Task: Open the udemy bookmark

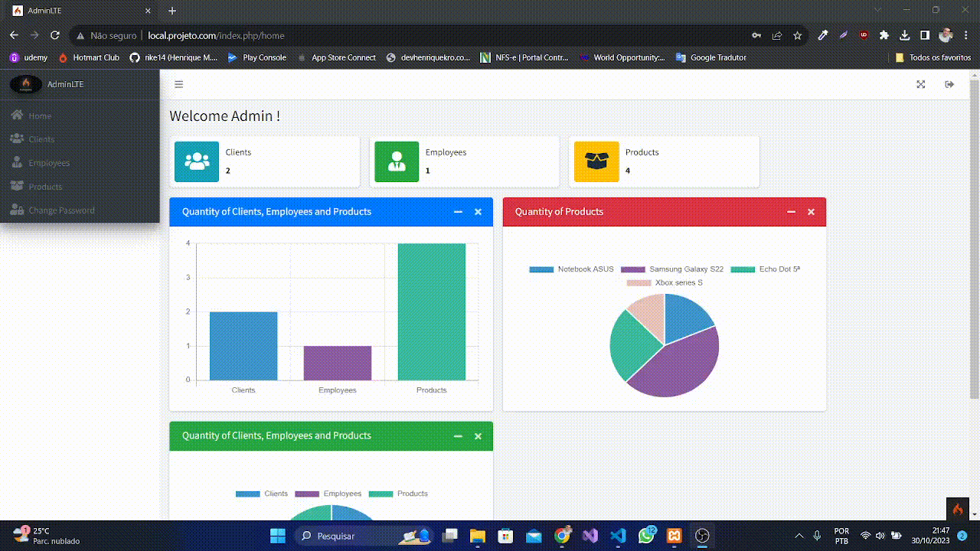Action: [28, 57]
